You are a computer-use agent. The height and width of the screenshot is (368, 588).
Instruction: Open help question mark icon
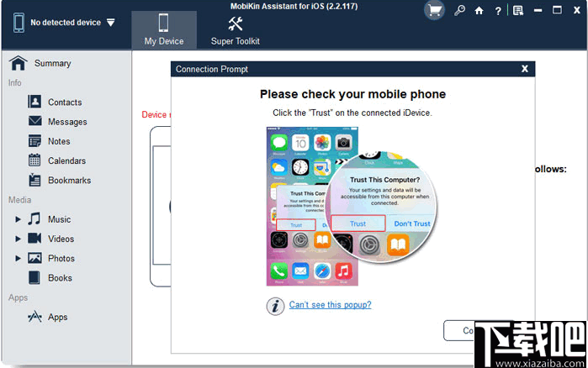click(x=498, y=11)
